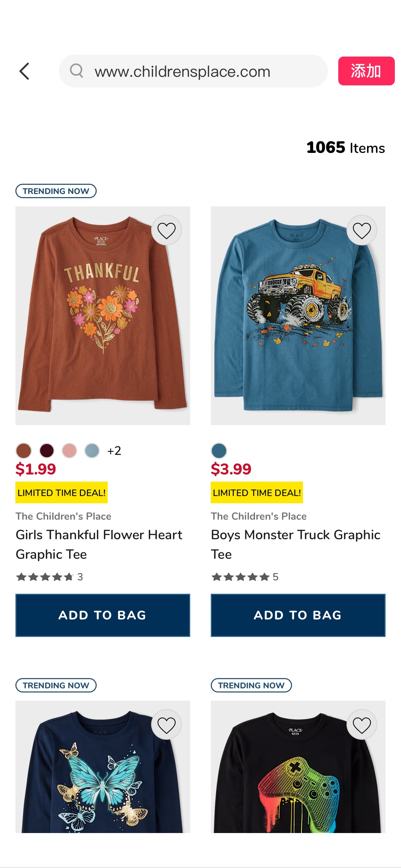Expand the +2 more colors option
The width and height of the screenshot is (401, 868).
[114, 450]
